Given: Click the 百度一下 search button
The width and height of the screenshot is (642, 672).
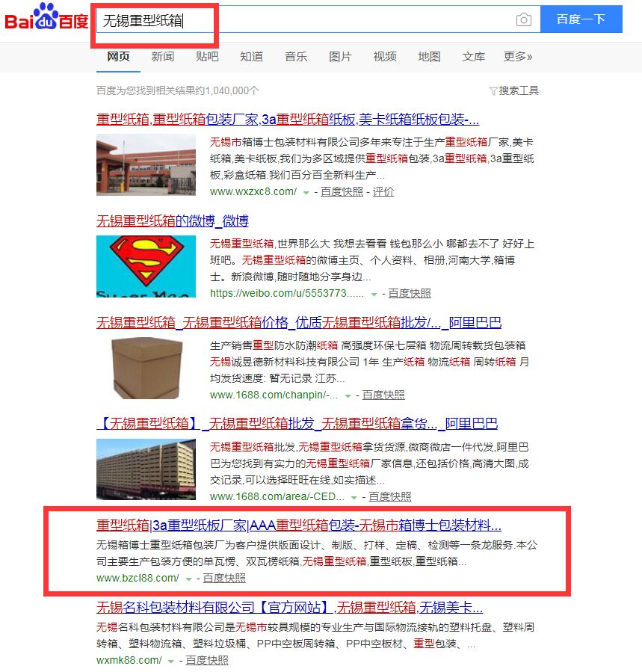Looking at the screenshot, I should (581, 19).
